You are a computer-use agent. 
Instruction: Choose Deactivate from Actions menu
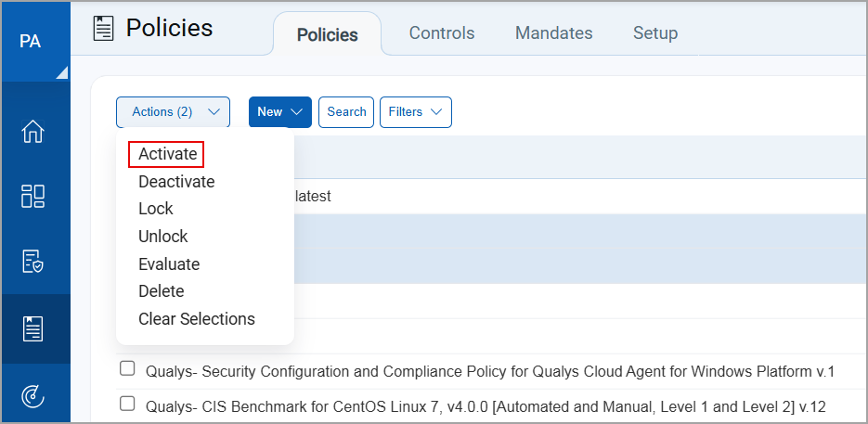click(176, 182)
